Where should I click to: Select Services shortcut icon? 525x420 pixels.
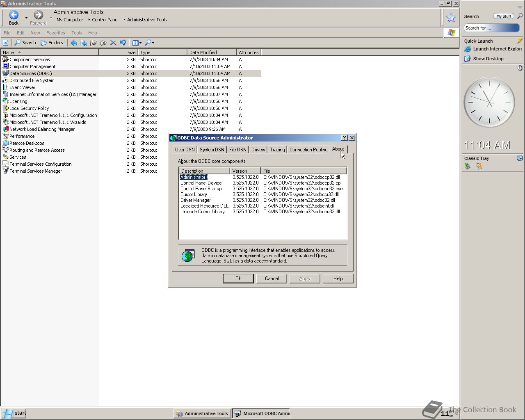[x=6, y=157]
